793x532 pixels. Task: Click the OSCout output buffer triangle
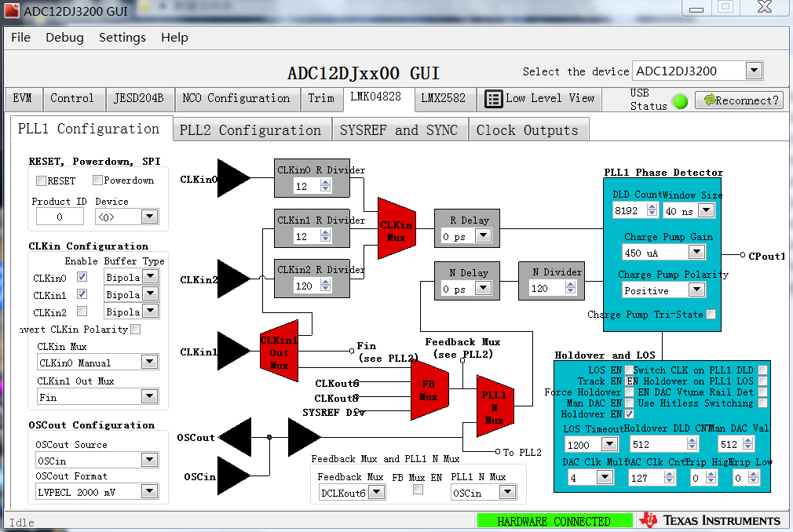point(235,437)
